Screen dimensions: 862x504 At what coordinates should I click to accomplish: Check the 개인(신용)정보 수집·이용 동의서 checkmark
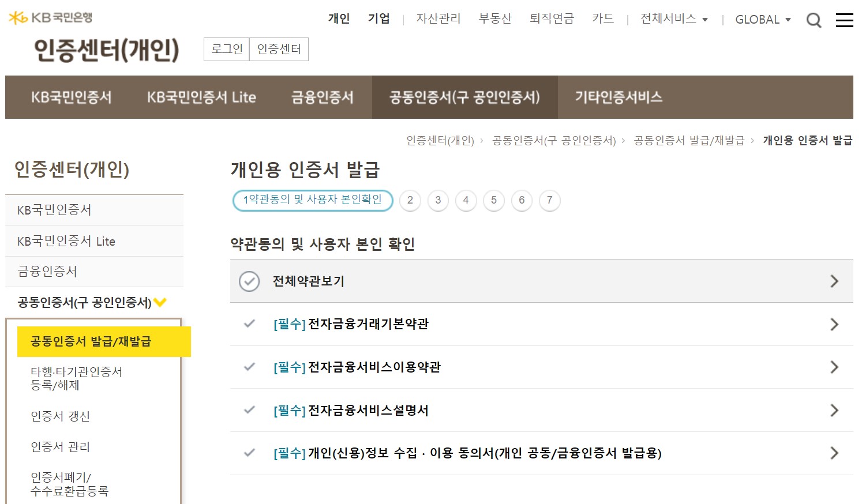pyautogui.click(x=249, y=454)
